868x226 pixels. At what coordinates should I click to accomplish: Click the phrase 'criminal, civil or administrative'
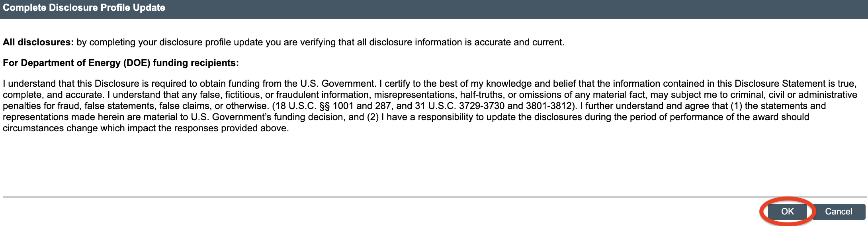tap(789, 95)
